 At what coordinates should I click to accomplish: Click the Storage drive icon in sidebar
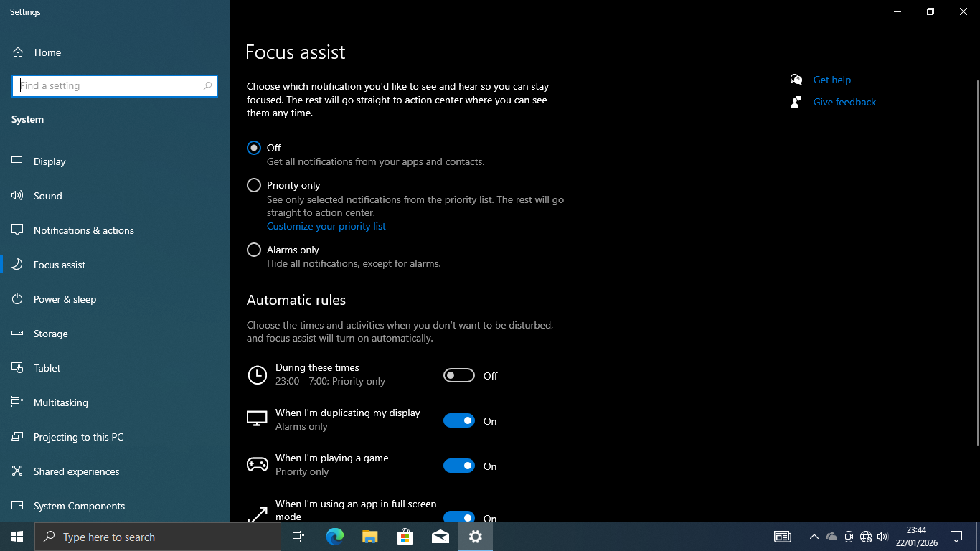tap(18, 334)
